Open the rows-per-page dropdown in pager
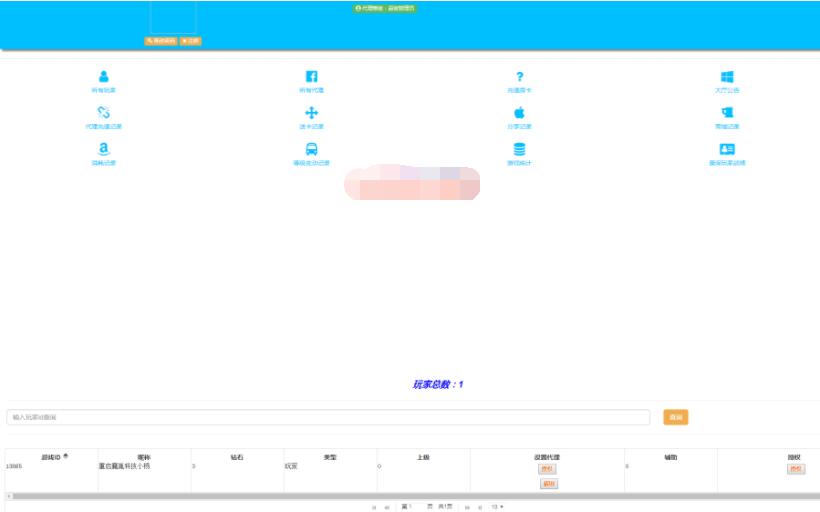Image resolution: width=820 pixels, height=512 pixels. pyautogui.click(x=497, y=507)
